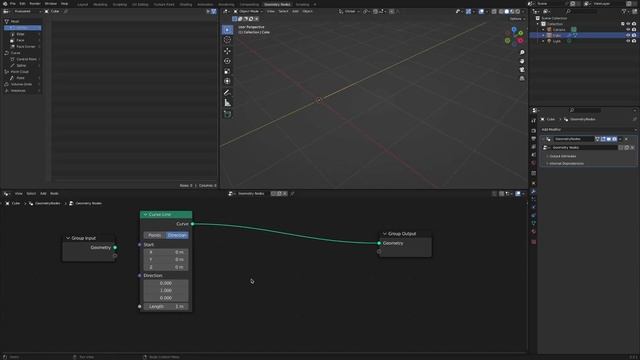Select the Annotate tool

pos(227,93)
